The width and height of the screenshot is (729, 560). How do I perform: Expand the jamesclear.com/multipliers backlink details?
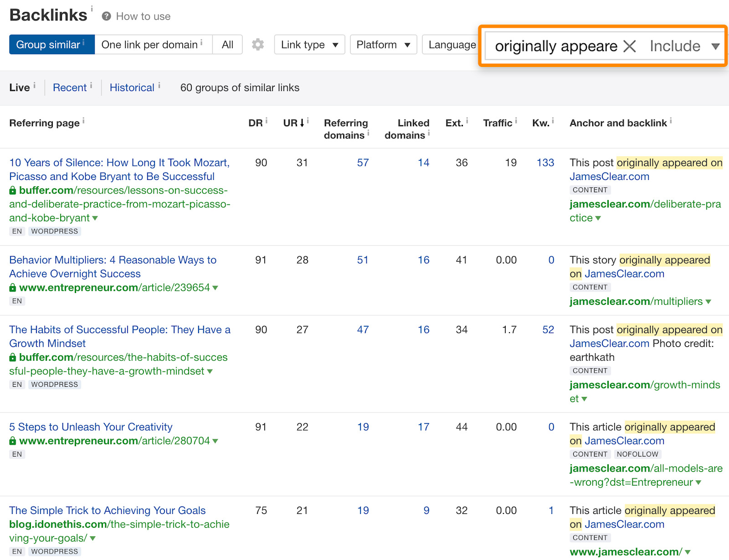[x=708, y=302]
